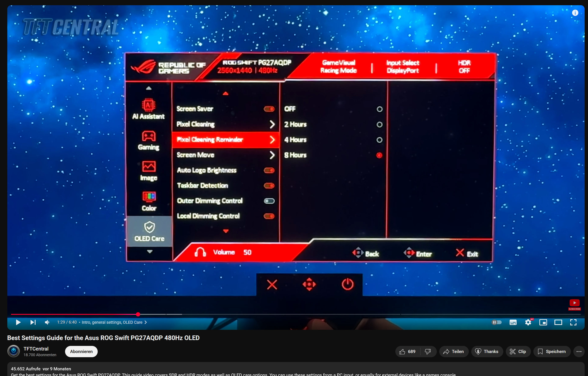Click the Abonnieren button
The image size is (588, 376).
pos(81,351)
